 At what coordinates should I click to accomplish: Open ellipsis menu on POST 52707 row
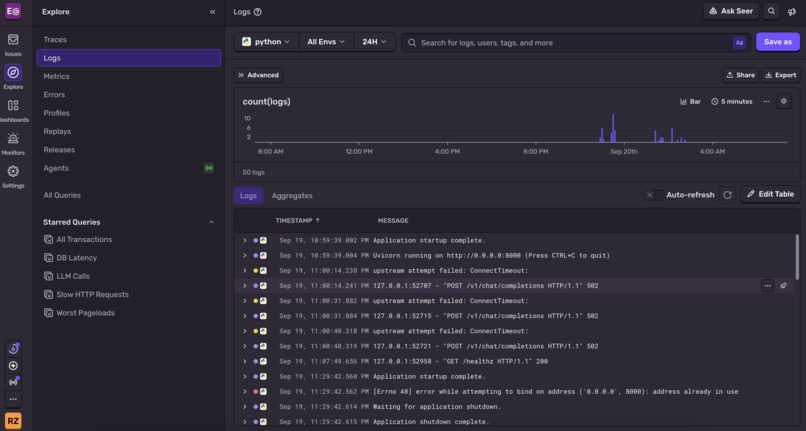767,286
